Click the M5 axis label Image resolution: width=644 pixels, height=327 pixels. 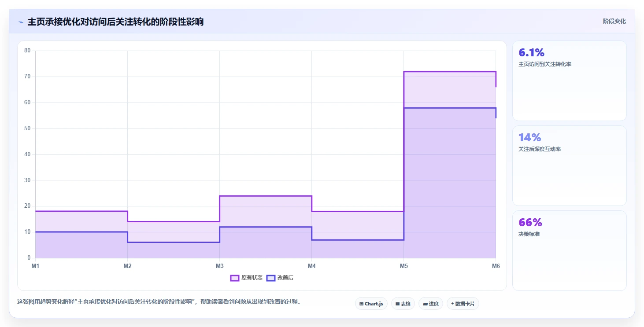403,266
